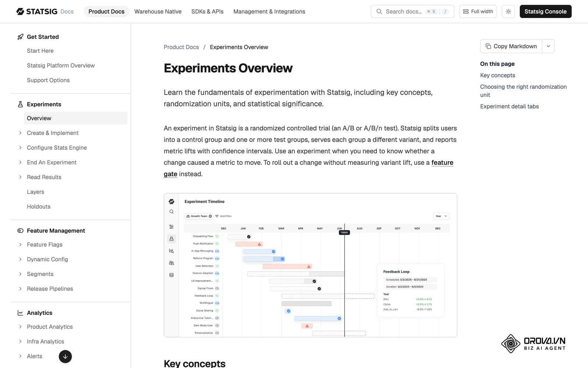Image resolution: width=588 pixels, height=368 pixels.
Task: Open Support Options in sidebar
Action: (x=48, y=80)
